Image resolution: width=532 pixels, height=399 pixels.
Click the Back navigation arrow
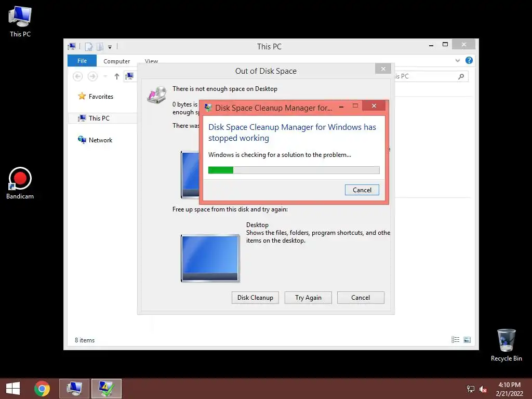78,76
